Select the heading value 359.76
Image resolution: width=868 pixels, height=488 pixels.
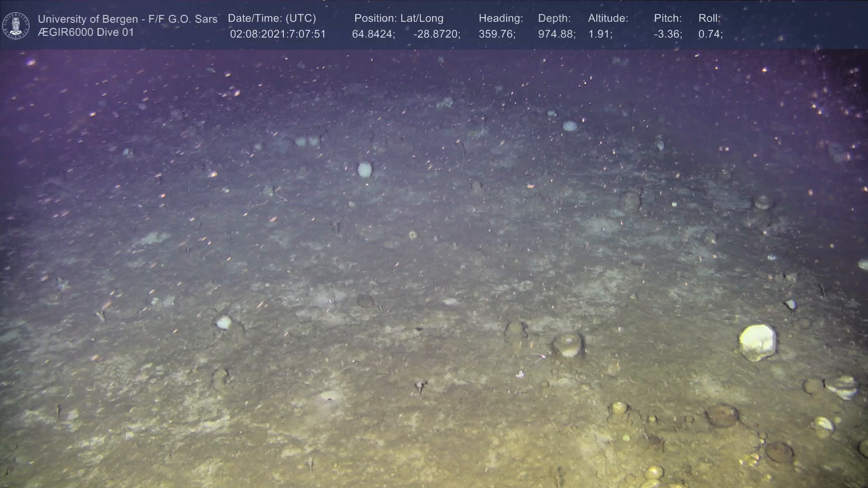(x=496, y=34)
